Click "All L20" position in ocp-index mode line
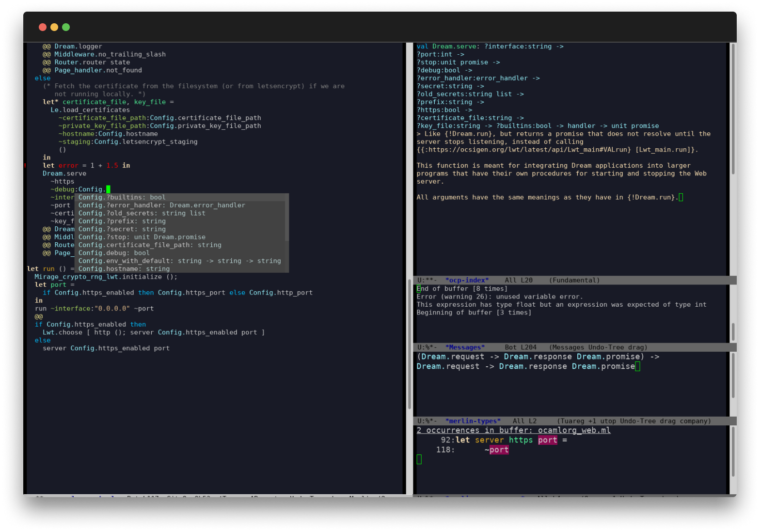Viewport: 760px width, 532px height. click(x=519, y=280)
